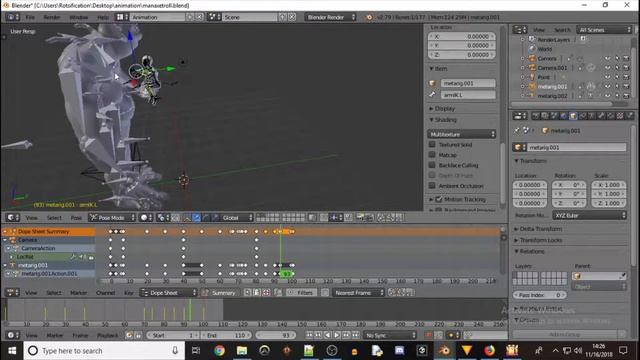640x360 pixels.
Task: Open the pivot point selector
Action: point(163,218)
